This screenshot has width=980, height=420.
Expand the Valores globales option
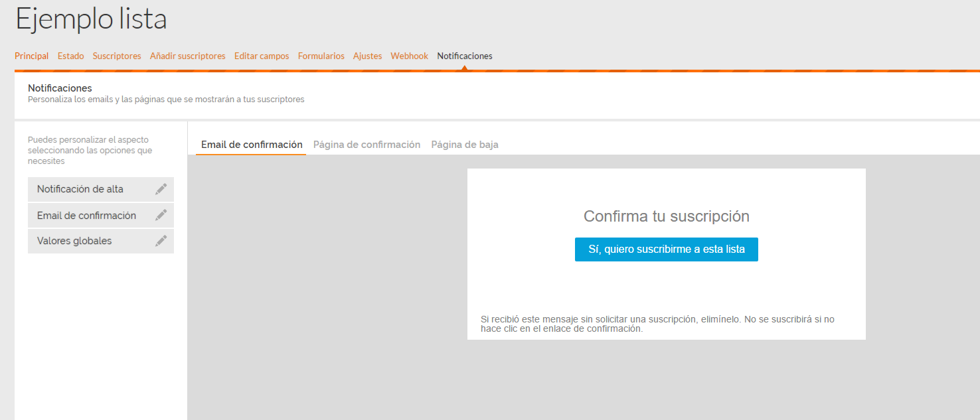click(101, 241)
